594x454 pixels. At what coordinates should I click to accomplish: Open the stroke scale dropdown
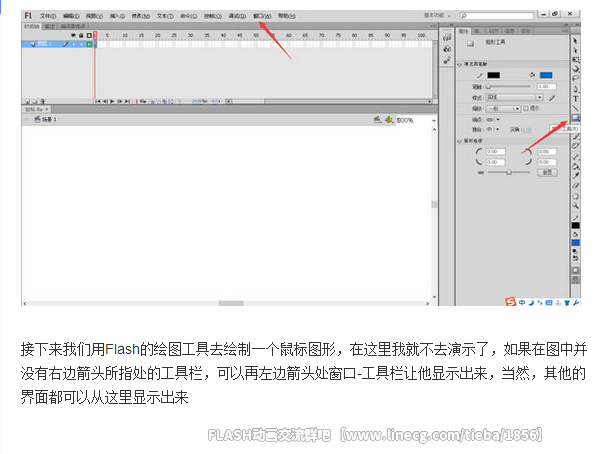[x=503, y=109]
